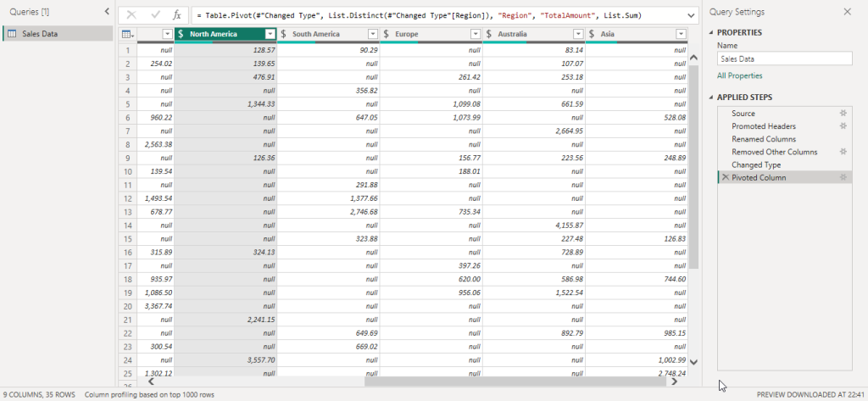Image resolution: width=868 pixels, height=401 pixels.
Task: Cancel formula edit with X icon
Action: pyautogui.click(x=131, y=15)
